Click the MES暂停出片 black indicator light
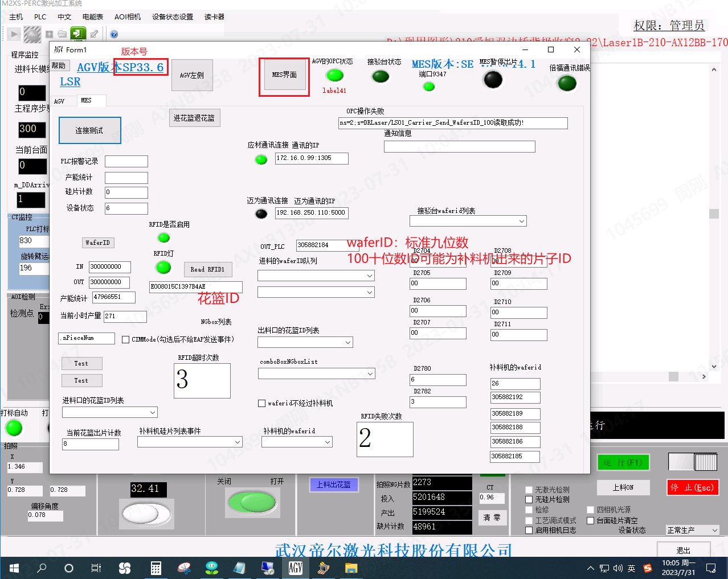 tap(493, 80)
